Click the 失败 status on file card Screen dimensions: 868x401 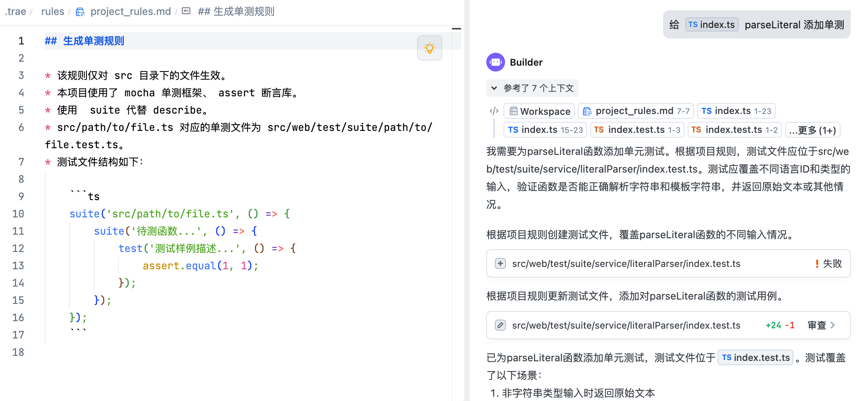[x=829, y=263]
